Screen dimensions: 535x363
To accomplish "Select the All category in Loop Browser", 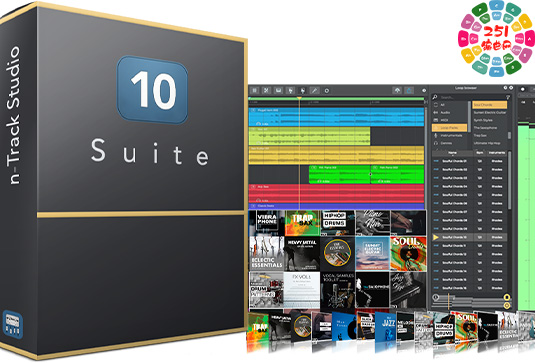I will pyautogui.click(x=450, y=105).
